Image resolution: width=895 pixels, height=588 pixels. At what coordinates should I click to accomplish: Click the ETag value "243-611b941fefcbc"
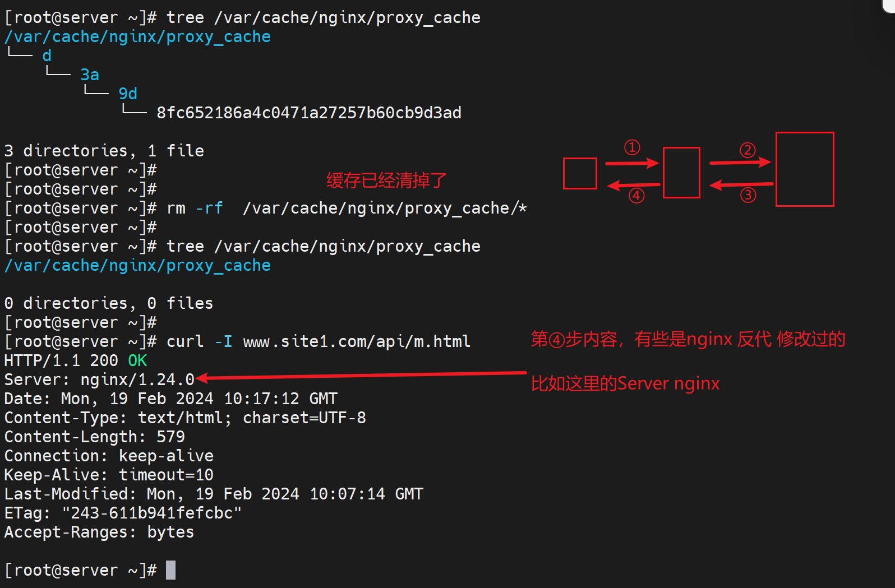pyautogui.click(x=151, y=513)
